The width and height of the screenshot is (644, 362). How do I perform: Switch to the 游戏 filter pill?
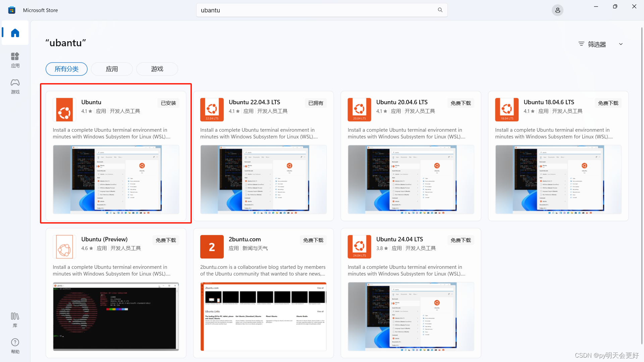pyautogui.click(x=157, y=69)
